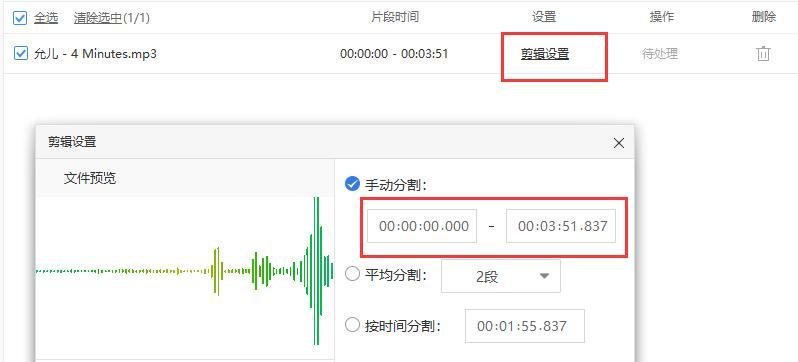Viewport: 798px width, 362px height.
Task: Click the segment time 00:00:00 - 00:03:51
Action: (x=394, y=53)
